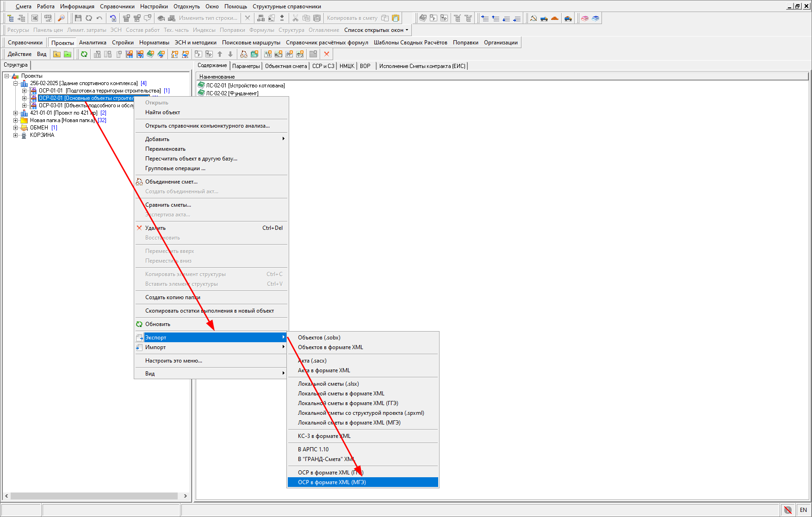Select Импорт in the context menu
This screenshot has width=812, height=517.
coord(155,347)
